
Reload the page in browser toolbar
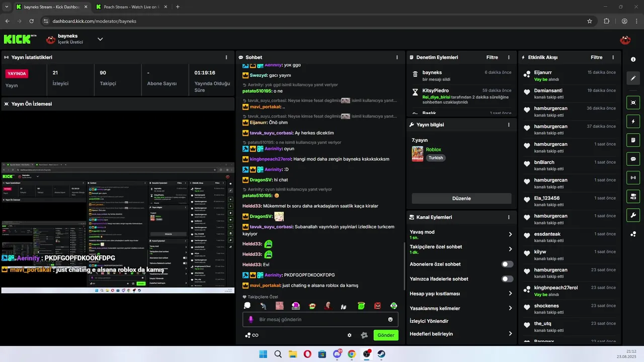pyautogui.click(x=32, y=21)
